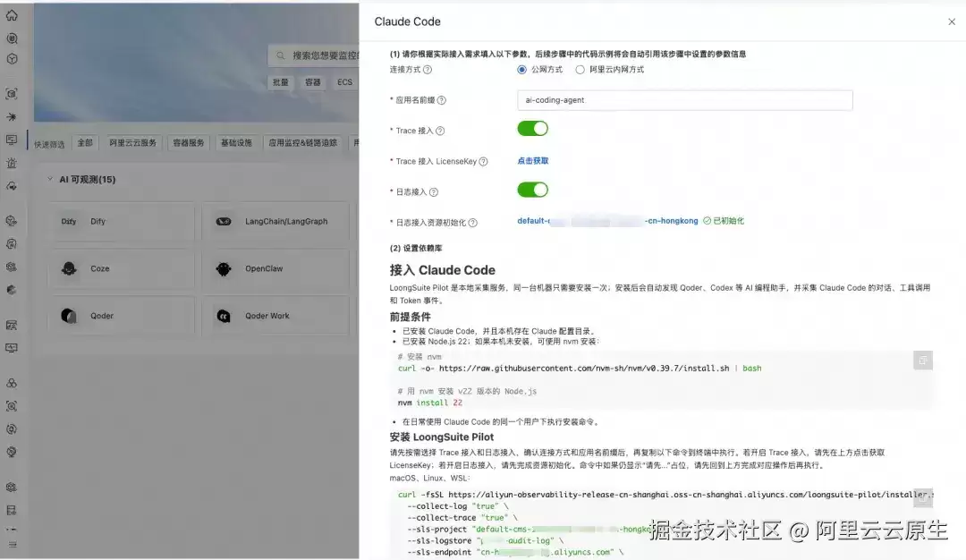Viewport: 966px width, 560px height.
Task: Open the alarm siren icon in the left sidebar
Action: tap(12, 163)
